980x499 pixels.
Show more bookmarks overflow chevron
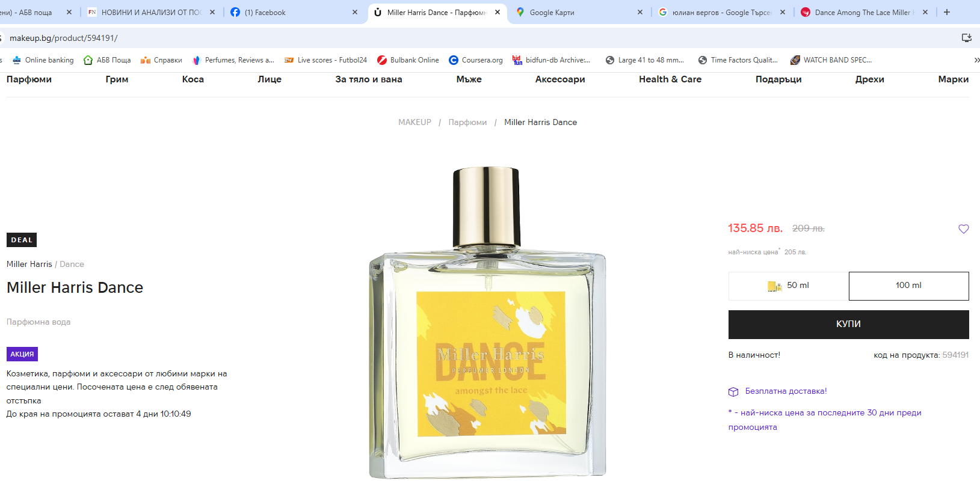(x=976, y=60)
